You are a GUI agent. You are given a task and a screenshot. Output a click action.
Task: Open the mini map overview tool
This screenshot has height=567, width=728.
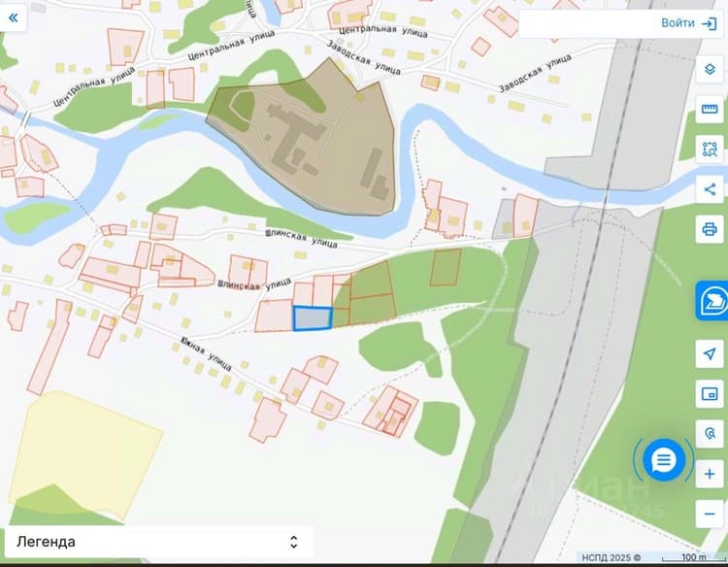click(710, 394)
